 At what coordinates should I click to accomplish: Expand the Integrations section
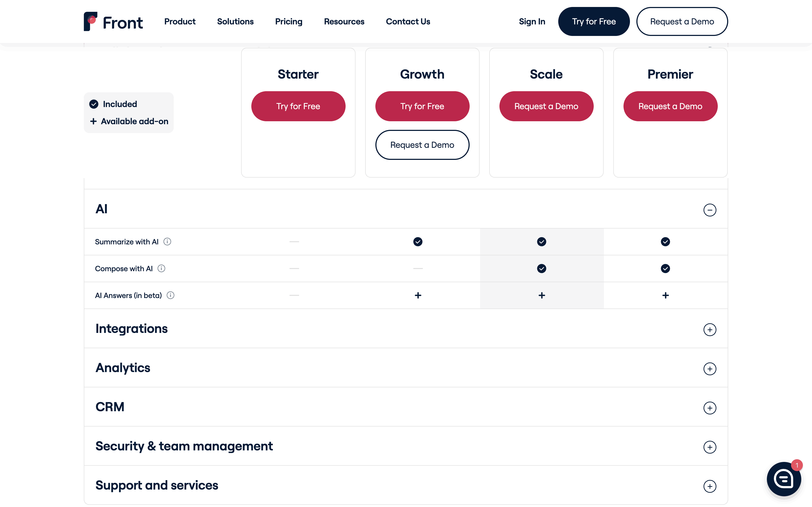pos(710,330)
